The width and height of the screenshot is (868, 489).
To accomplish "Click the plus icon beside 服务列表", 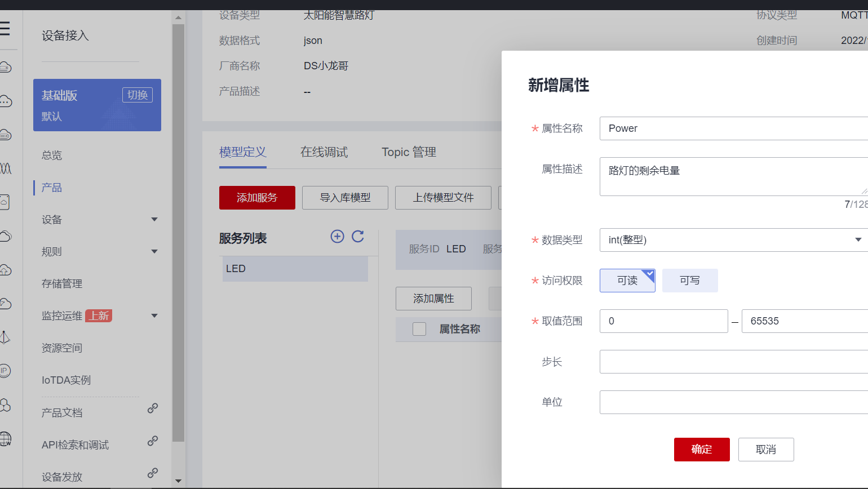I will (x=337, y=237).
